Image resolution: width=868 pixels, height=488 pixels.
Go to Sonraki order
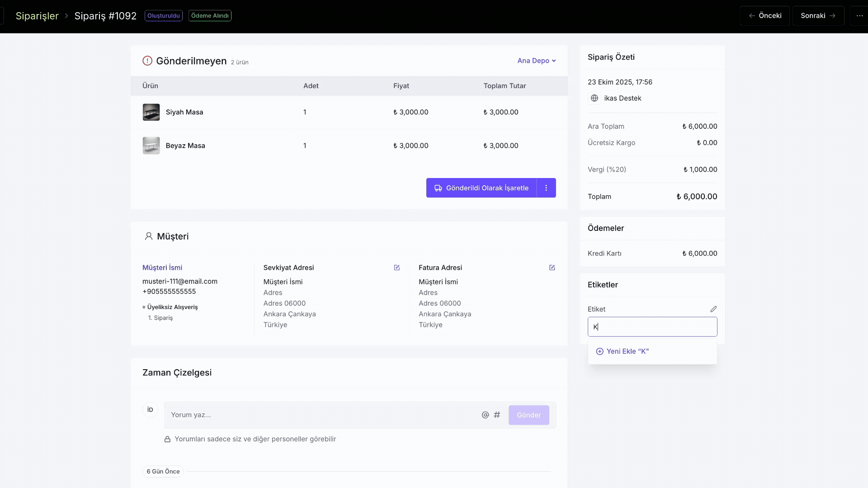click(818, 16)
